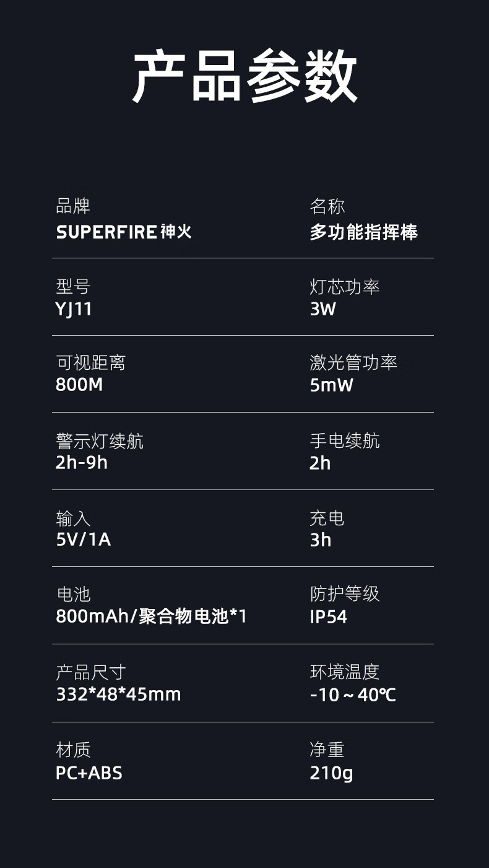The width and height of the screenshot is (489, 868).
Task: Select the 210g net weight value
Action: (331, 773)
